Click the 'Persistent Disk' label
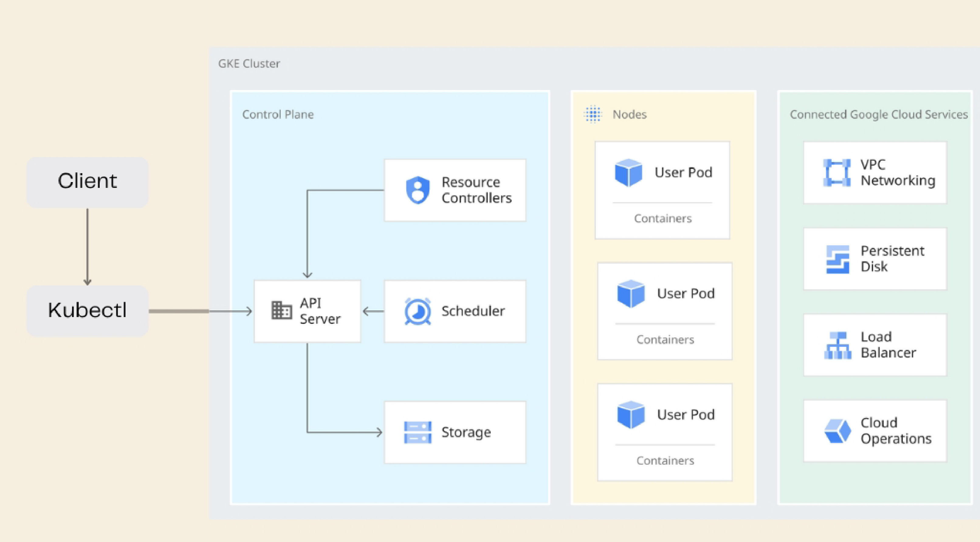This screenshot has width=980, height=542. (x=892, y=259)
